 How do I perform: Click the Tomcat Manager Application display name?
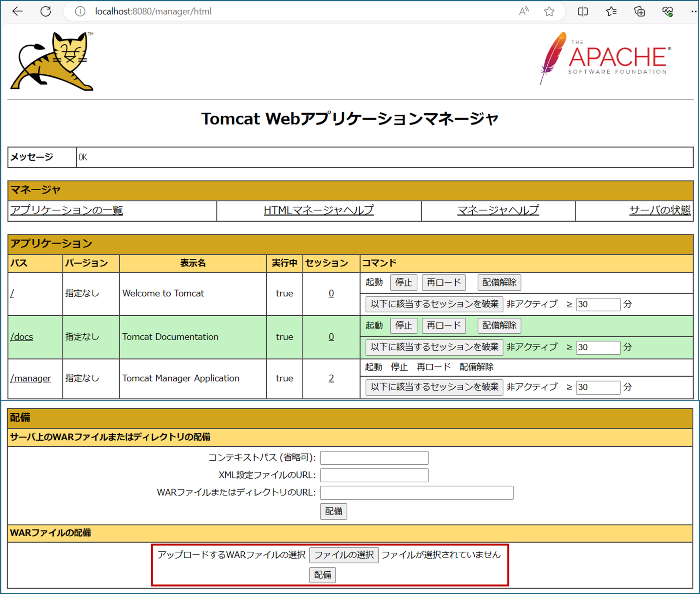tap(180, 379)
